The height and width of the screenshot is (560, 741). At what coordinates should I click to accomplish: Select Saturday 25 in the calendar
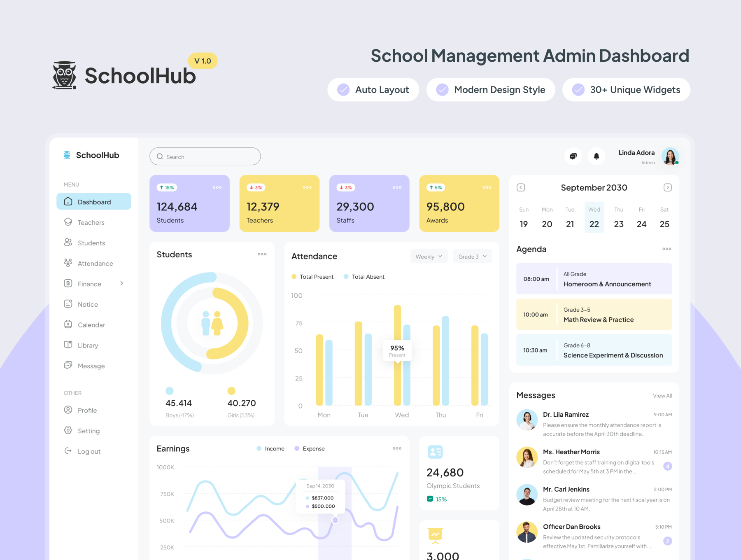(x=664, y=217)
